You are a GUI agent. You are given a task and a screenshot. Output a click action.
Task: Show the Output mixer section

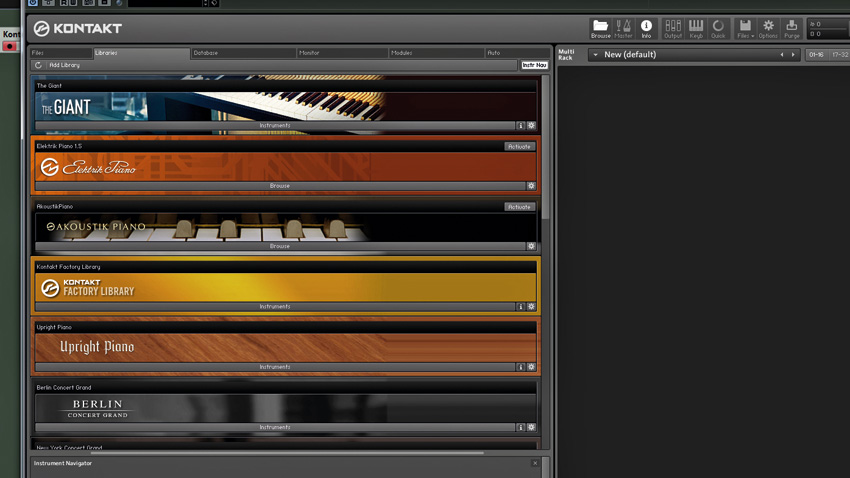[673, 29]
